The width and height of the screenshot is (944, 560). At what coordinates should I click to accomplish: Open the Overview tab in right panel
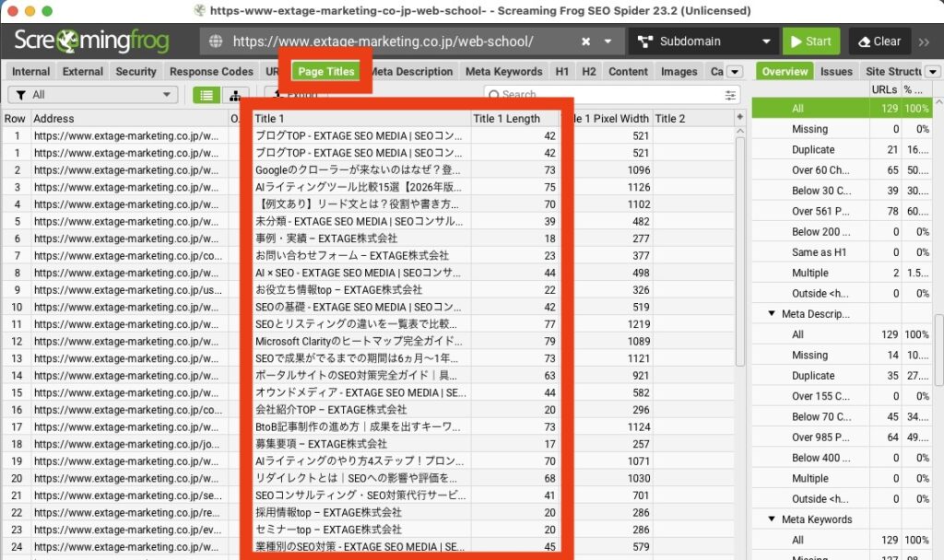[x=785, y=72]
